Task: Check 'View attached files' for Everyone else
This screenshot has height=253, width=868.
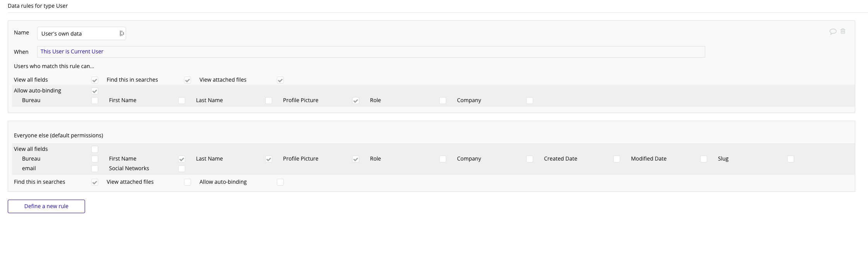Action: (188, 182)
